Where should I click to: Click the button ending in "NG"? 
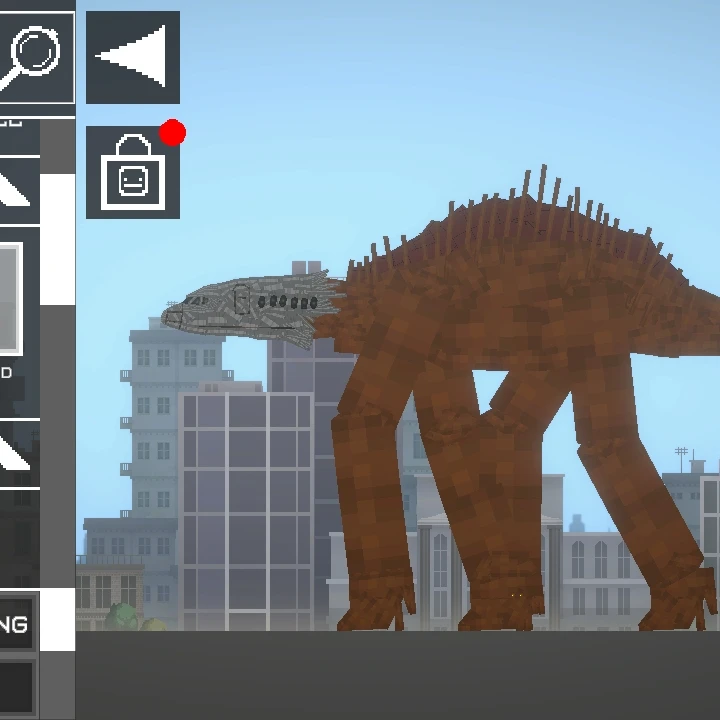[18, 624]
